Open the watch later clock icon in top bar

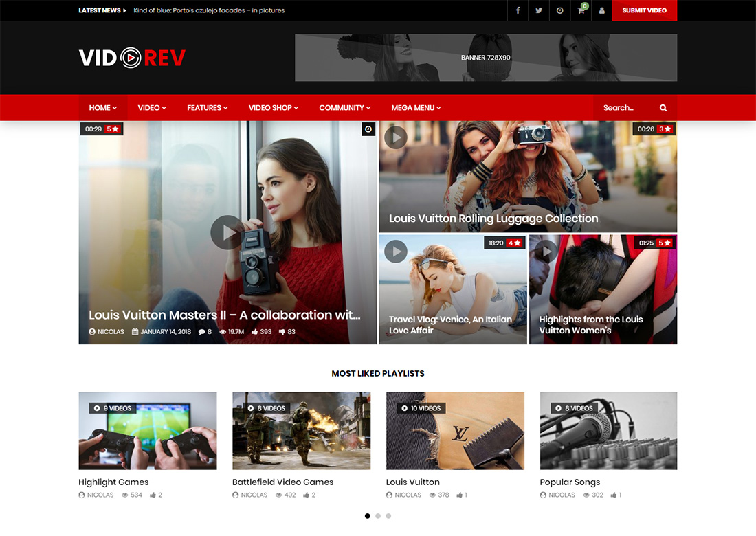[559, 10]
